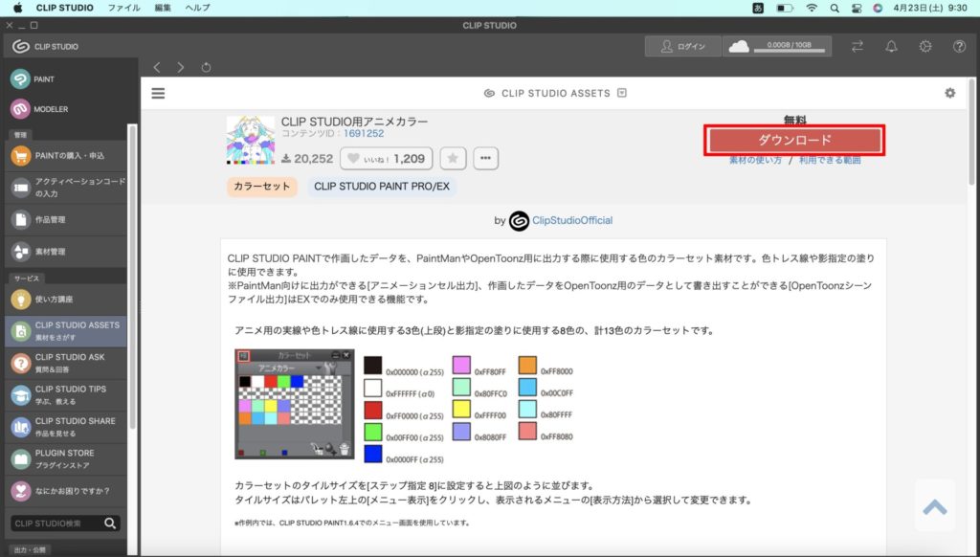Click the CLIP STUDIO検索 search field
Viewport: 980px width, 557px height.
57,523
